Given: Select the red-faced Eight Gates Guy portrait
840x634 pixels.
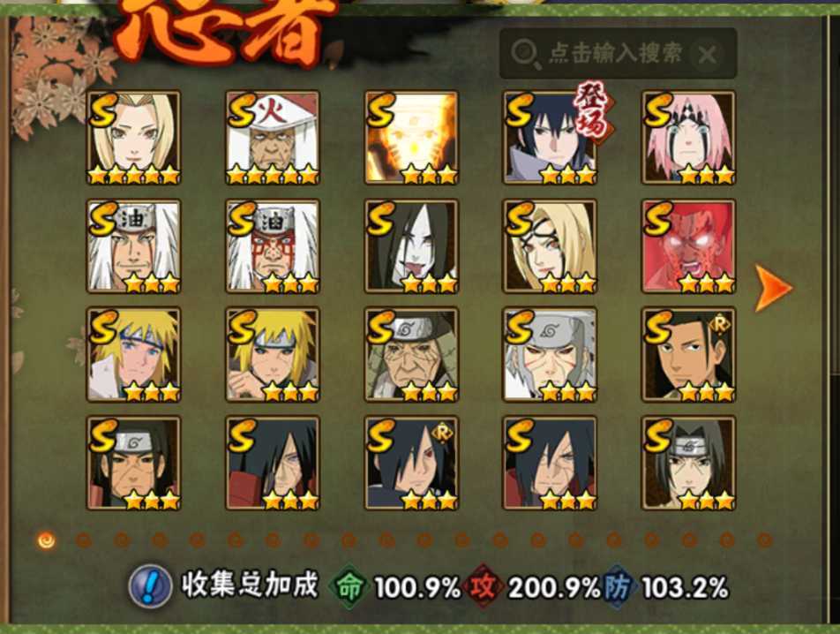Looking at the screenshot, I should point(689,246).
